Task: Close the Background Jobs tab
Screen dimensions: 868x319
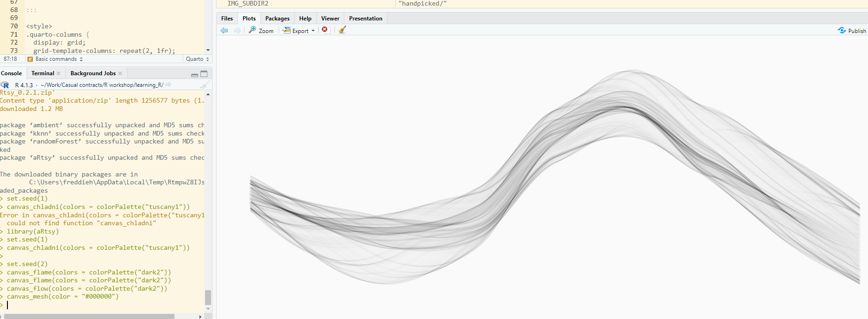Action: tap(120, 73)
